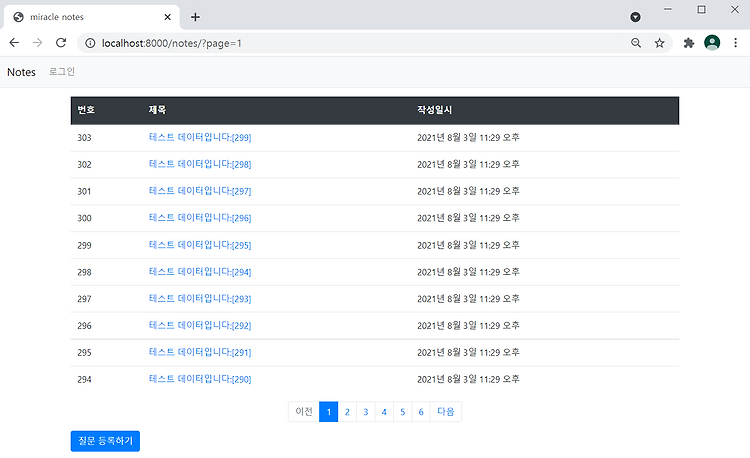750x458 pixels.
Task: Click row number 300
Action: pyautogui.click(x=84, y=218)
